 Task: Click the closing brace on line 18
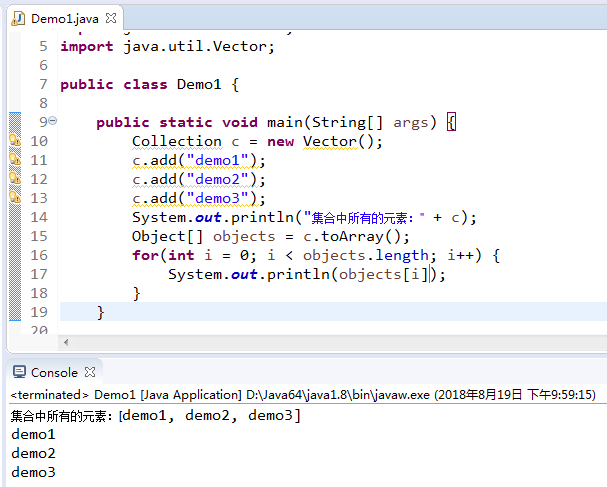[x=137, y=293]
